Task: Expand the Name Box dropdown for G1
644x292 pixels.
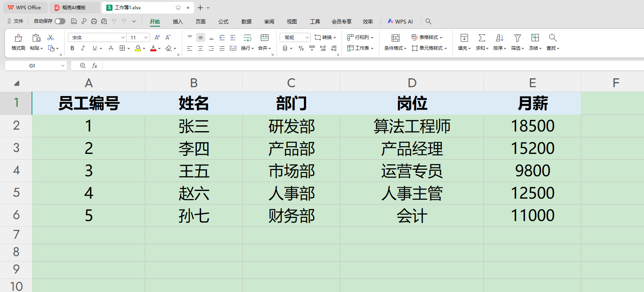Action: [63, 66]
